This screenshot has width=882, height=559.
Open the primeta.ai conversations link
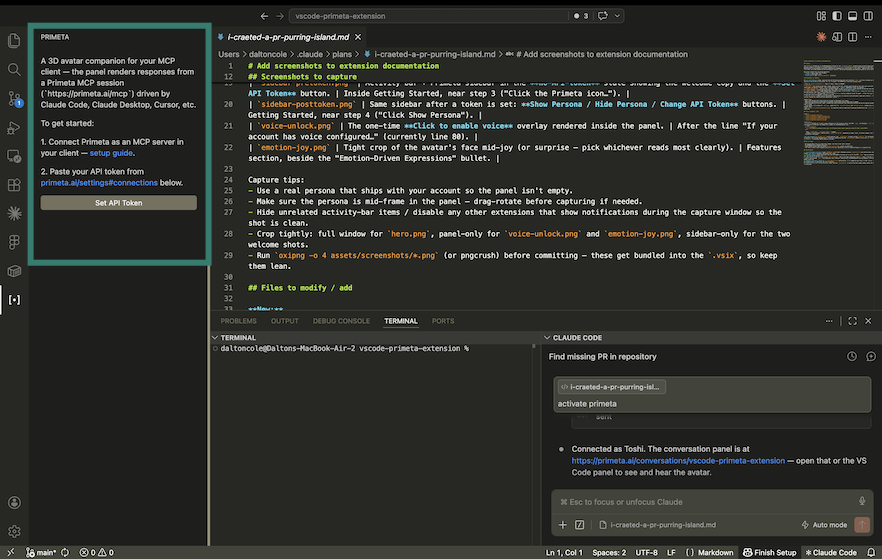click(x=678, y=461)
